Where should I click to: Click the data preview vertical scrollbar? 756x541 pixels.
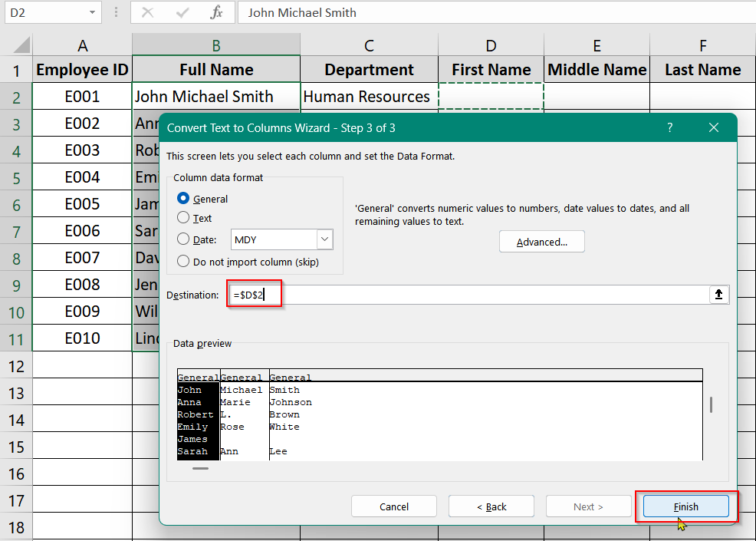point(712,404)
